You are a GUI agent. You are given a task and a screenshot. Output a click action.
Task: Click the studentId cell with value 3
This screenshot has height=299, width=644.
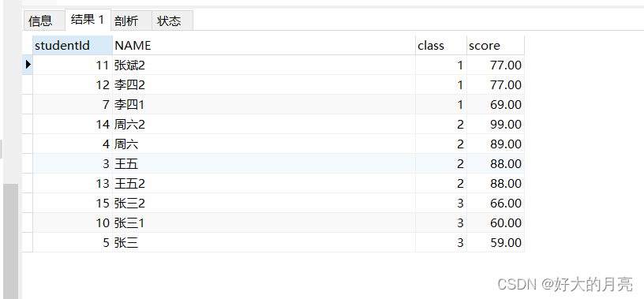pyautogui.click(x=73, y=163)
